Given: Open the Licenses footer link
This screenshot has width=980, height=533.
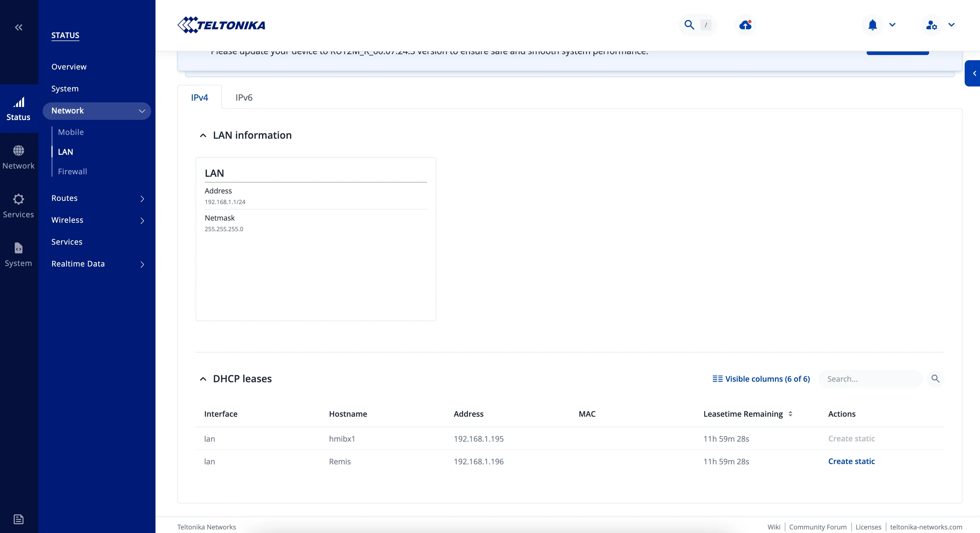Looking at the screenshot, I should [x=868, y=527].
